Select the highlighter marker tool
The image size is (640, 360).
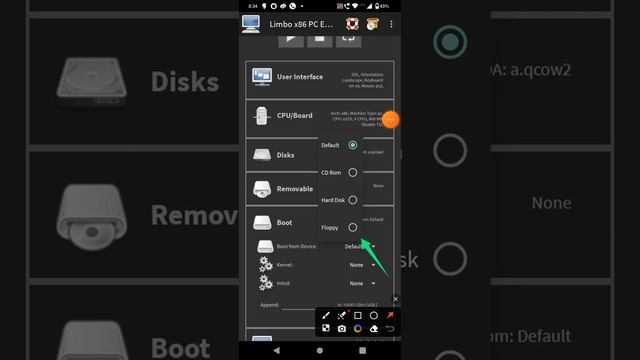click(x=342, y=316)
